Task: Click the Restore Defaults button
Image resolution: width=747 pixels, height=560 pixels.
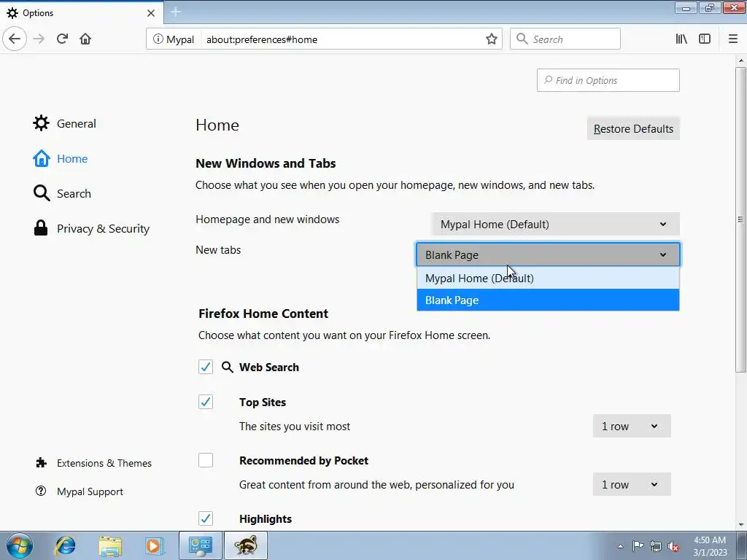Action: coord(633,128)
